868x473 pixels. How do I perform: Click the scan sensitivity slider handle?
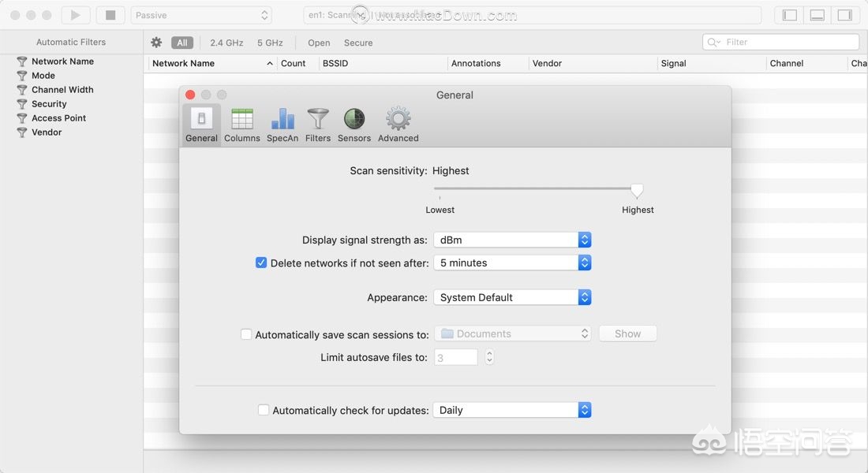coord(637,190)
